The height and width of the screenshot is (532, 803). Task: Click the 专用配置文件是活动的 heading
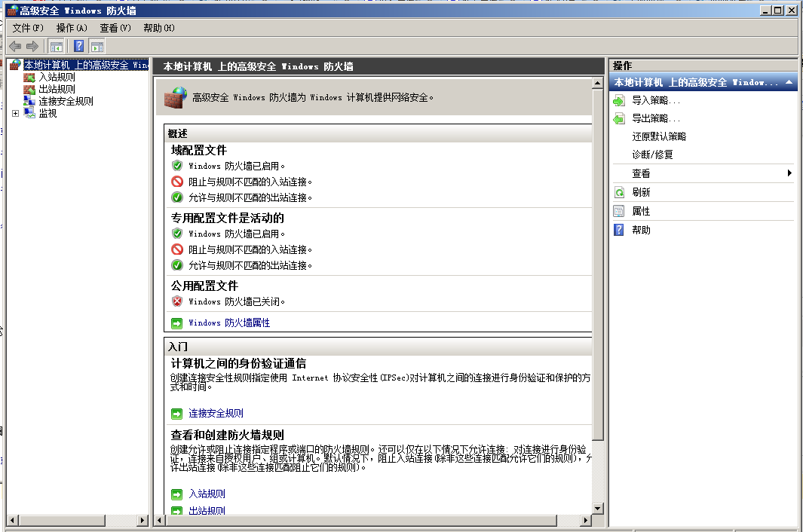coord(228,219)
